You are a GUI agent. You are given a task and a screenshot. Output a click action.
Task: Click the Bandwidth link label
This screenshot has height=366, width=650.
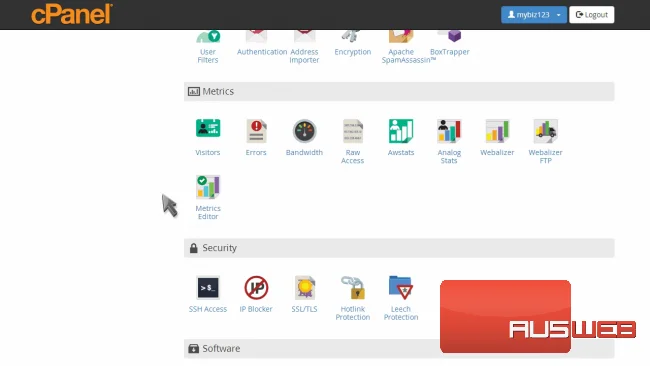304,153
